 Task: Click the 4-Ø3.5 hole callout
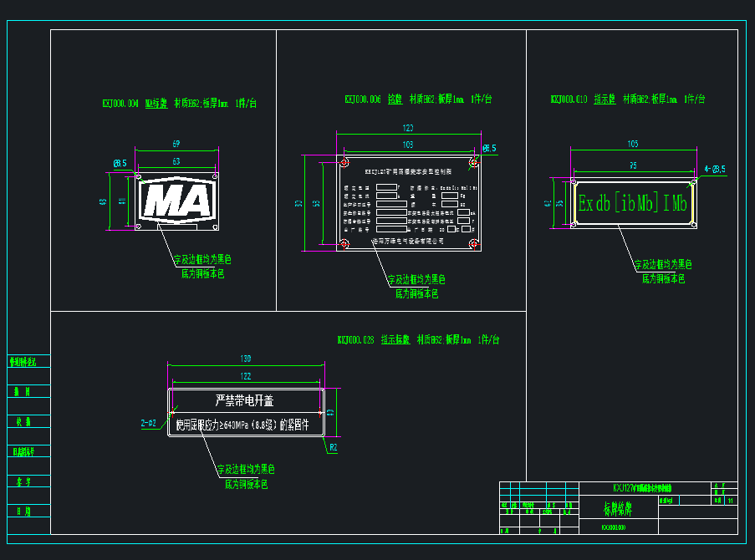coord(715,169)
